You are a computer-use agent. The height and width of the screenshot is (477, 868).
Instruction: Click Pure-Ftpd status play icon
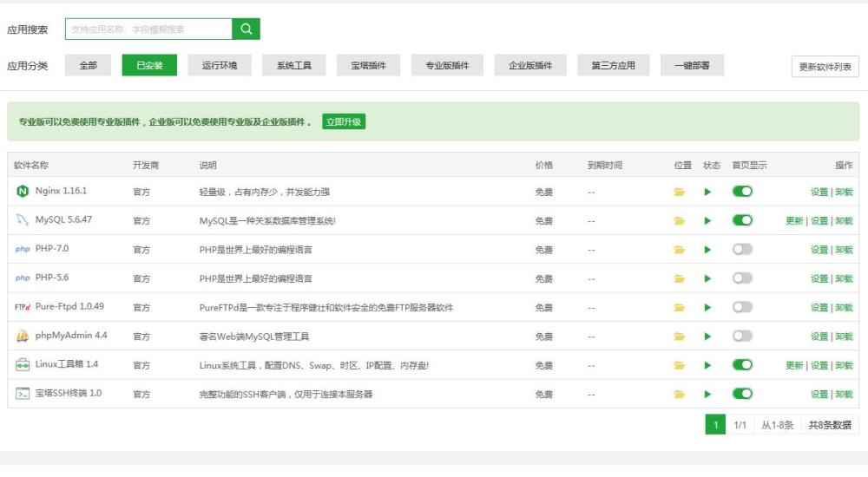707,308
